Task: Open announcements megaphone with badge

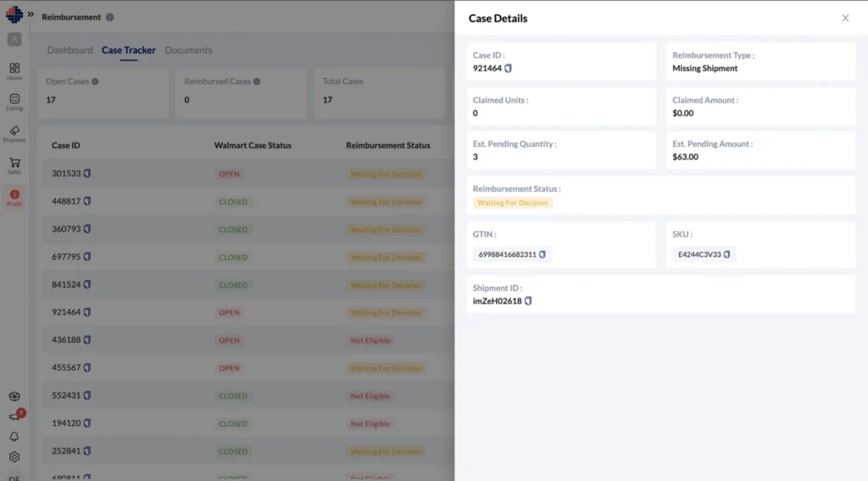Action: point(14,417)
